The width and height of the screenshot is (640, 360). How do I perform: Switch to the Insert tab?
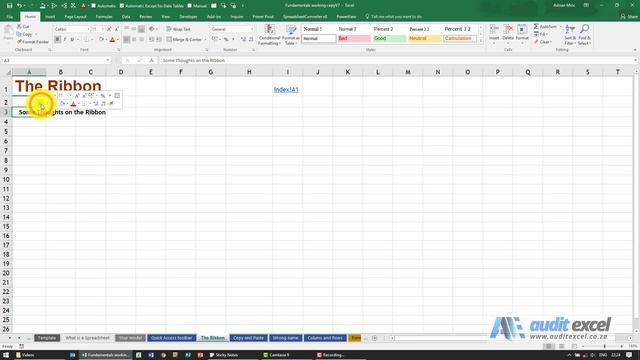click(50, 17)
